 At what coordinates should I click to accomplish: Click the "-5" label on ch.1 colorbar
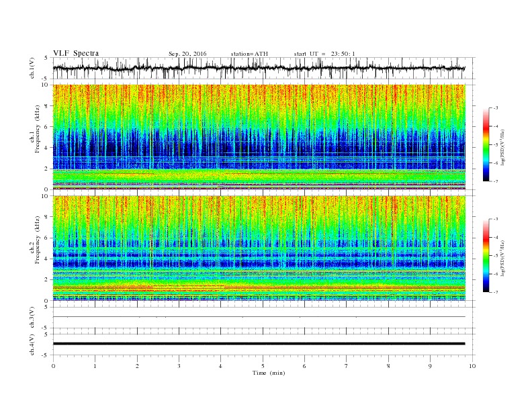click(x=495, y=145)
